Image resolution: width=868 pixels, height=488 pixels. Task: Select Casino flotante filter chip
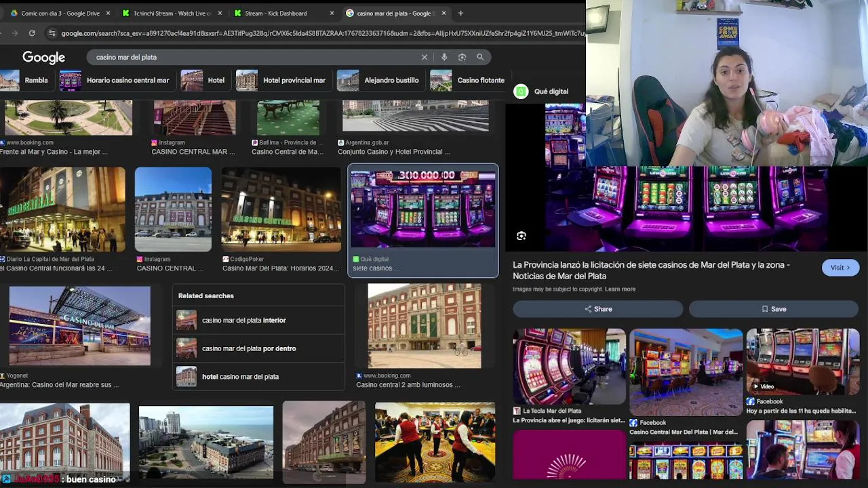(469, 80)
